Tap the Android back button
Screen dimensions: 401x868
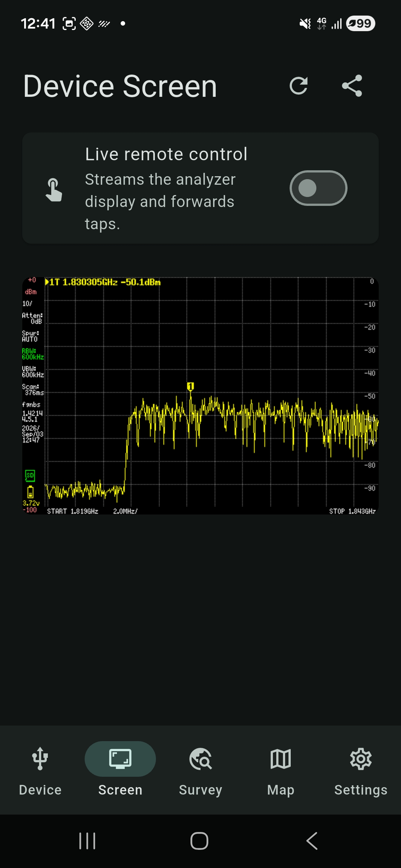(x=312, y=841)
